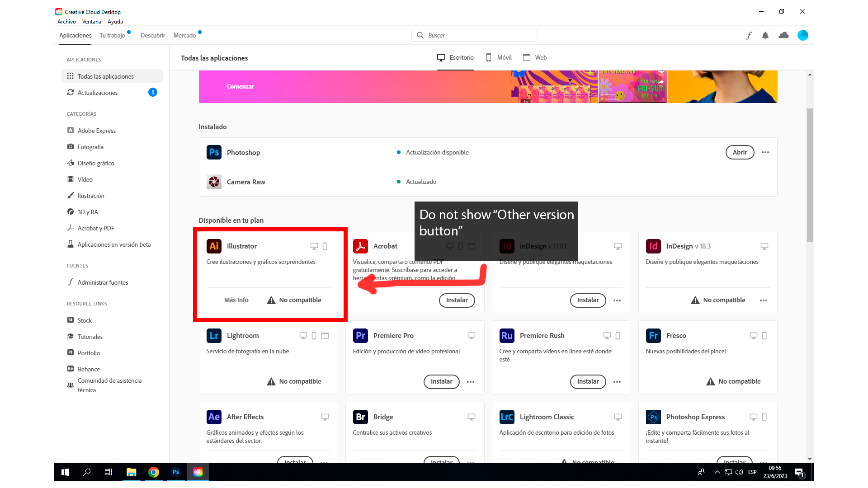Screen dimensions: 868x488
Task: Open more options menu for Photoshop
Action: pos(765,152)
